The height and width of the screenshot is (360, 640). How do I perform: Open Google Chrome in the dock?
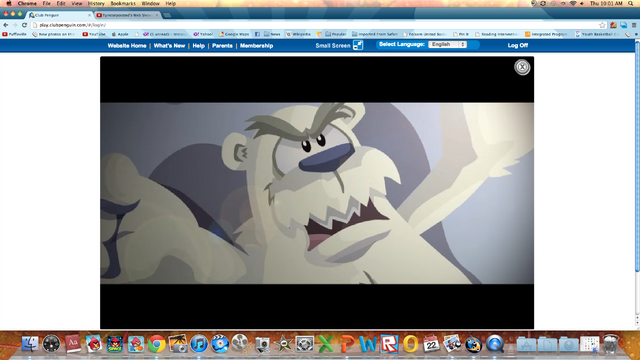click(157, 344)
